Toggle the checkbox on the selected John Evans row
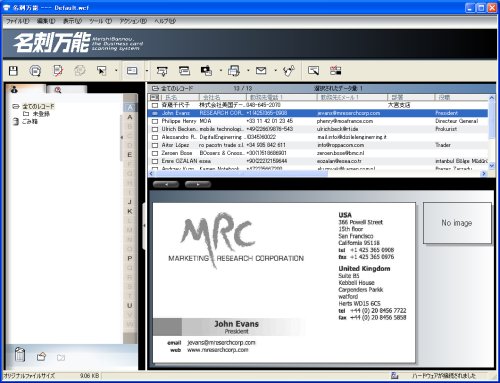The width and height of the screenshot is (500, 383). pyautogui.click(x=155, y=113)
